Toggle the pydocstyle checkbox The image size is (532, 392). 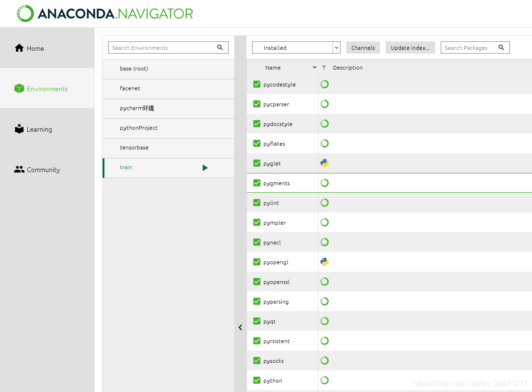[x=257, y=124]
